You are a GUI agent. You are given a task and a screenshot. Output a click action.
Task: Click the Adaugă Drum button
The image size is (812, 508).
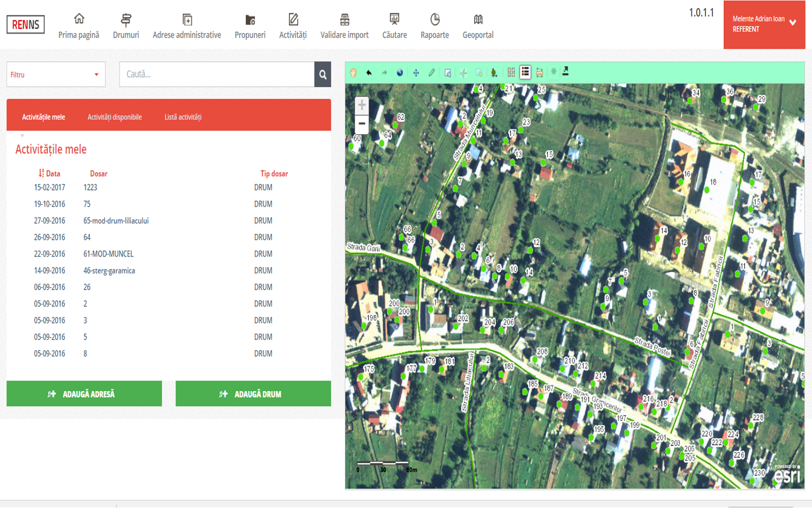click(x=253, y=394)
